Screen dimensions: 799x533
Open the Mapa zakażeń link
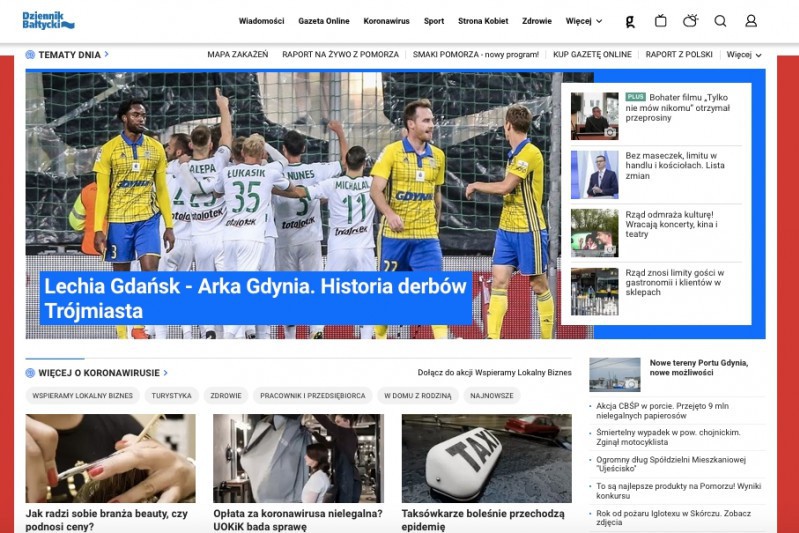237,55
